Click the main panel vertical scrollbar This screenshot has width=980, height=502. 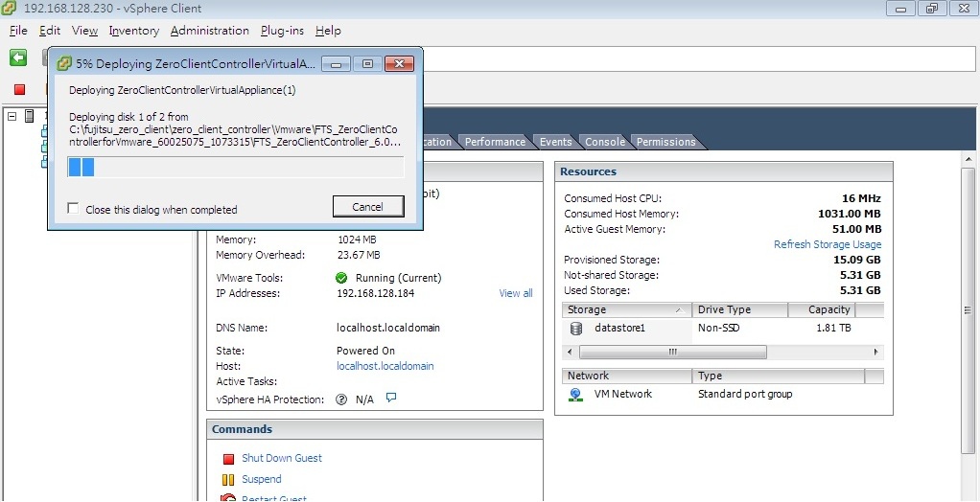[968, 311]
